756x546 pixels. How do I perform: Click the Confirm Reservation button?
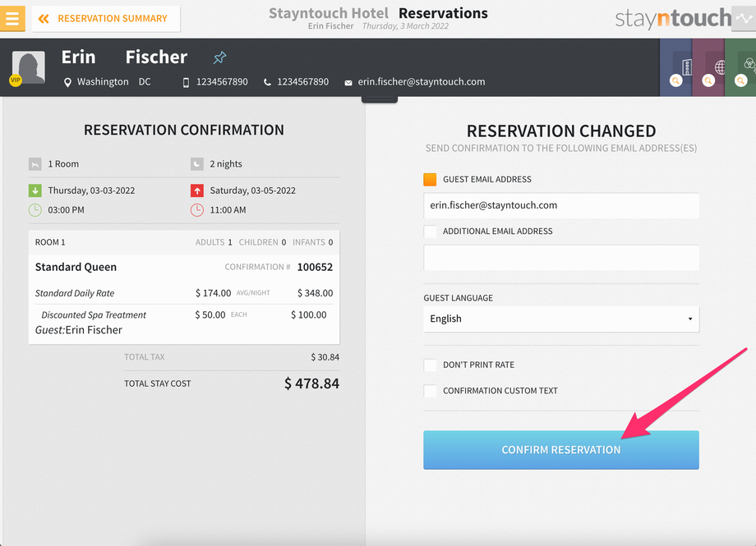pos(561,450)
